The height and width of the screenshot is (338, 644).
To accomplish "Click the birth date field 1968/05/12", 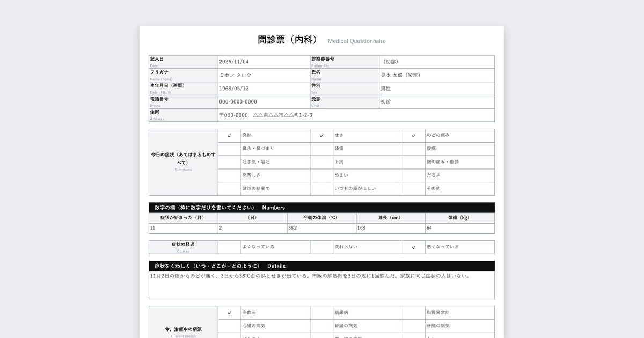I will coord(264,89).
